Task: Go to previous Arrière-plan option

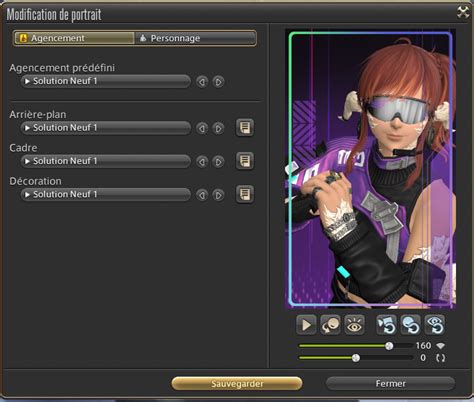Action: (202, 128)
